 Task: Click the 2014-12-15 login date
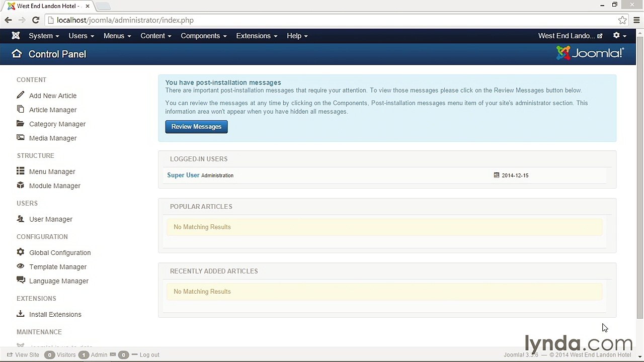point(515,175)
